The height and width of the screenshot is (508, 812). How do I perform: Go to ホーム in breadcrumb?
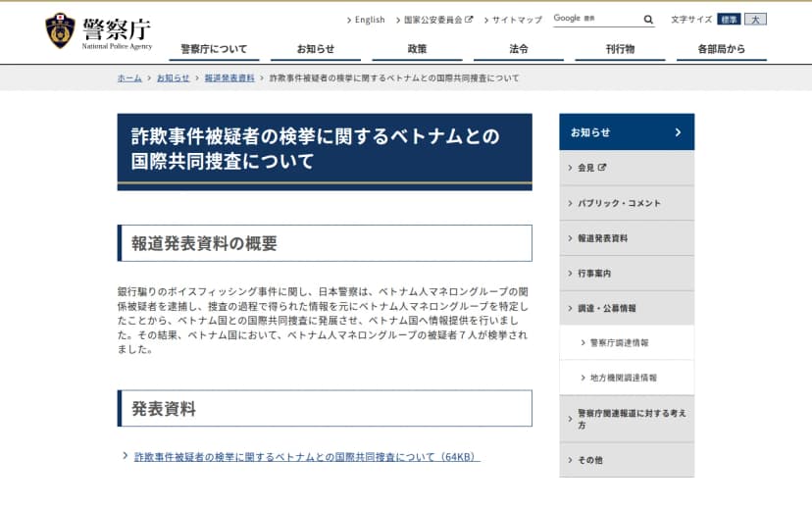coord(129,78)
